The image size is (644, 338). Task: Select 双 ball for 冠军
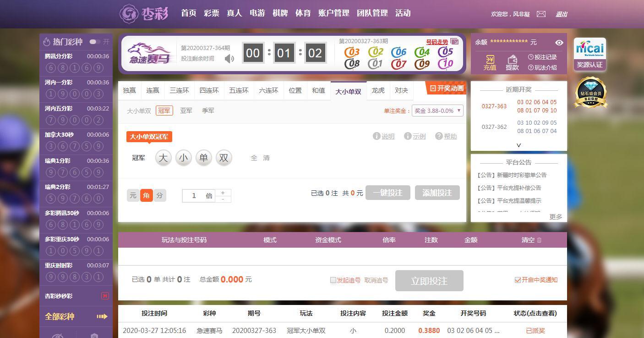pos(224,158)
